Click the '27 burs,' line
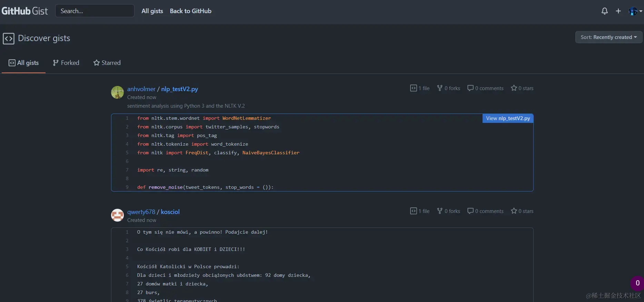The width and height of the screenshot is (644, 302). coord(148,293)
